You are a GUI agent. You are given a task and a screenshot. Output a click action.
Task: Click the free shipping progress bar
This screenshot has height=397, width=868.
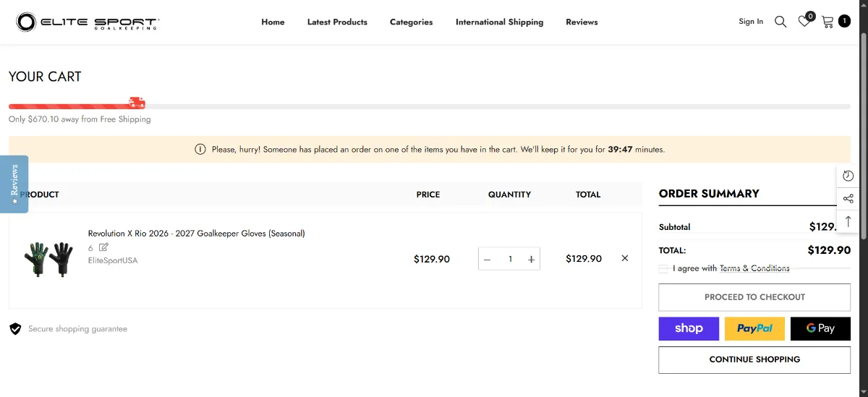coord(430,107)
